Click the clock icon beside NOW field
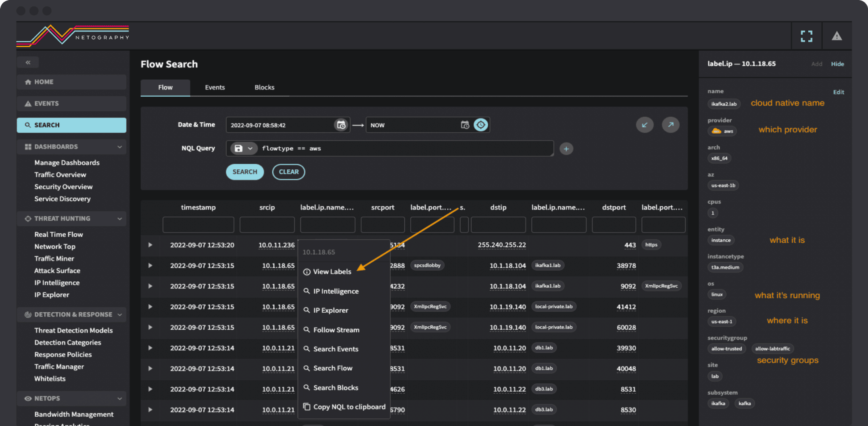 [x=481, y=124]
